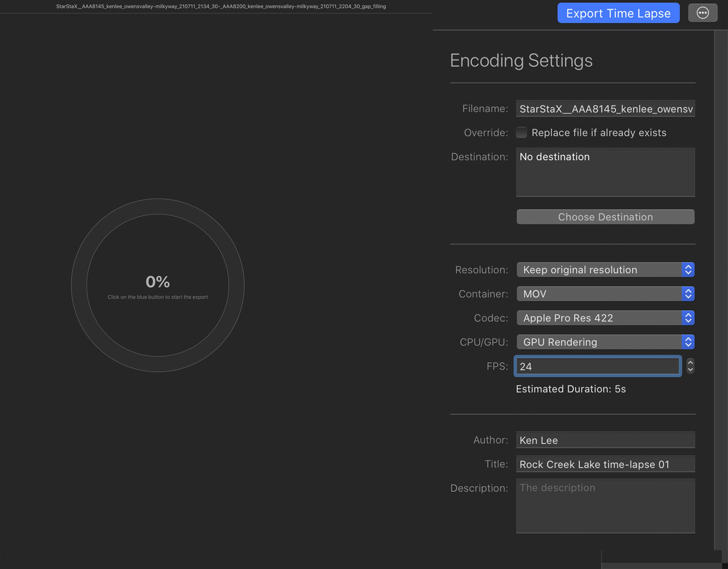Click into the FPS input field

pyautogui.click(x=597, y=366)
